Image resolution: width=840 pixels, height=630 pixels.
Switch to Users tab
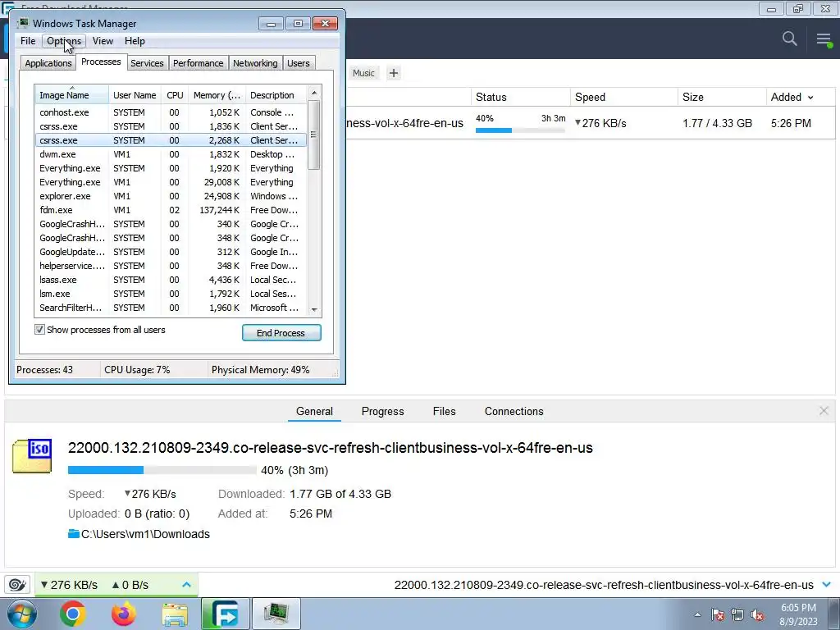[298, 63]
